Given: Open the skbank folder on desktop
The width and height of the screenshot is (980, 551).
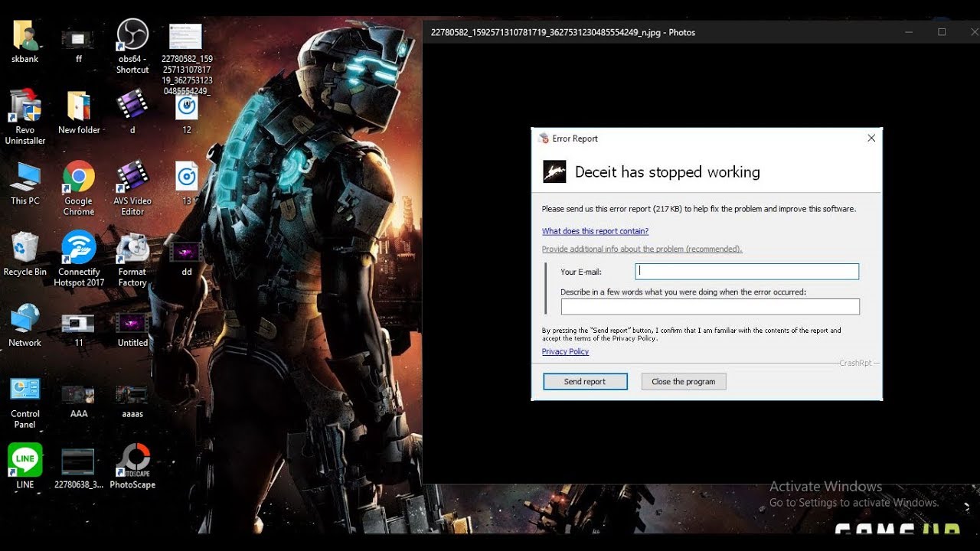Looking at the screenshot, I should 25,37.
